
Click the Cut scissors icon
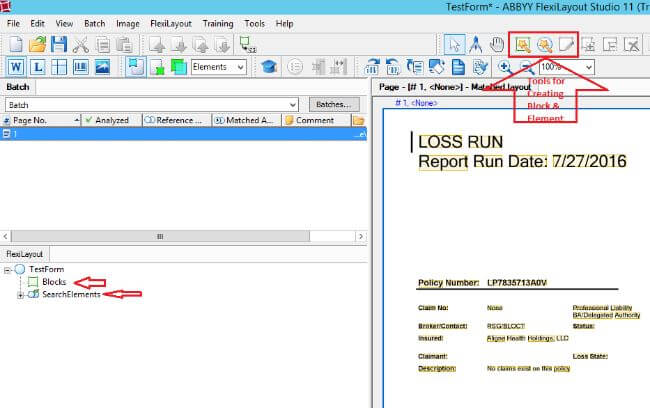pyautogui.click(x=80, y=44)
